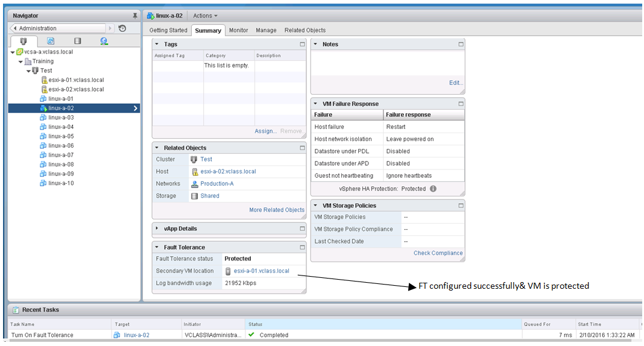The image size is (644, 346).
Task: Collapse the vcsa-a.vclass.local tree node
Action: pyautogui.click(x=13, y=52)
